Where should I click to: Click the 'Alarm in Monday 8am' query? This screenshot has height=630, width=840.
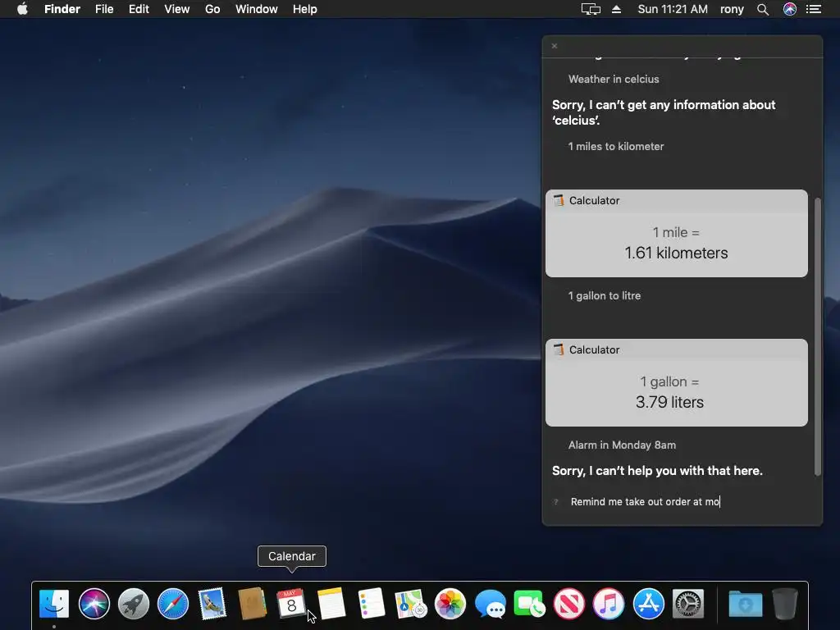pos(622,445)
